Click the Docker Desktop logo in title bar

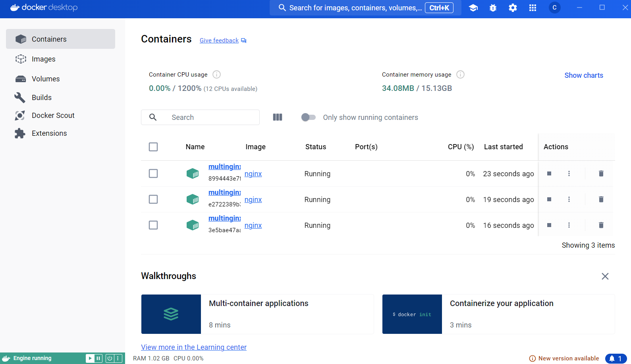[x=44, y=8]
